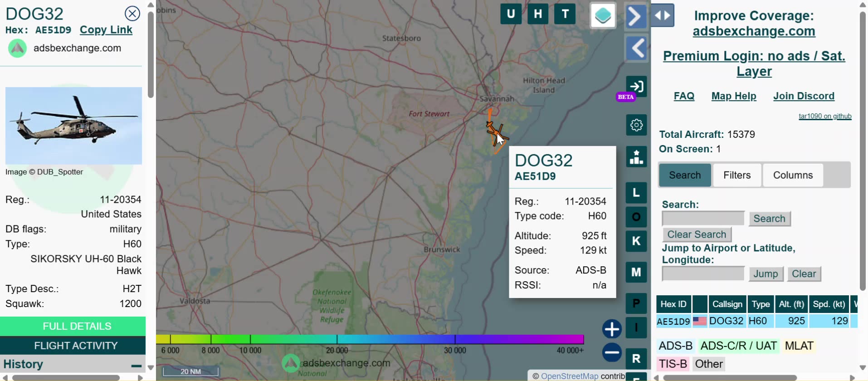Image resolution: width=868 pixels, height=381 pixels.
Task: Sort table by Type column
Action: click(x=761, y=304)
